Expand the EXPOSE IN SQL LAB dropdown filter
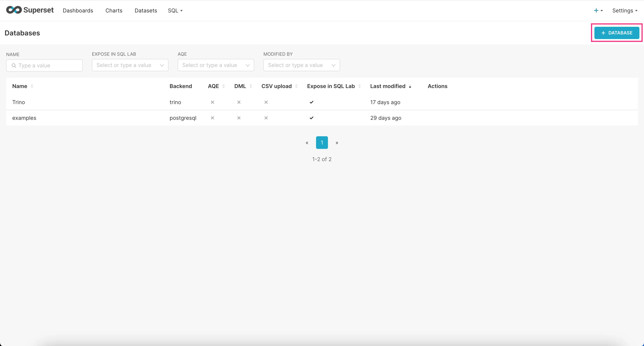This screenshot has width=644, height=346. 130,65
